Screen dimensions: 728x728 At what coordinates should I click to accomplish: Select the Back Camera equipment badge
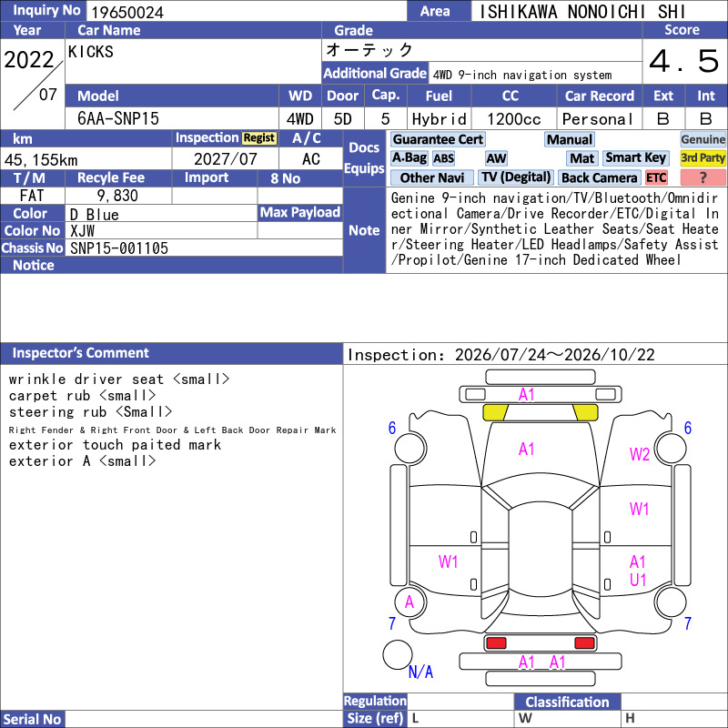click(x=599, y=177)
